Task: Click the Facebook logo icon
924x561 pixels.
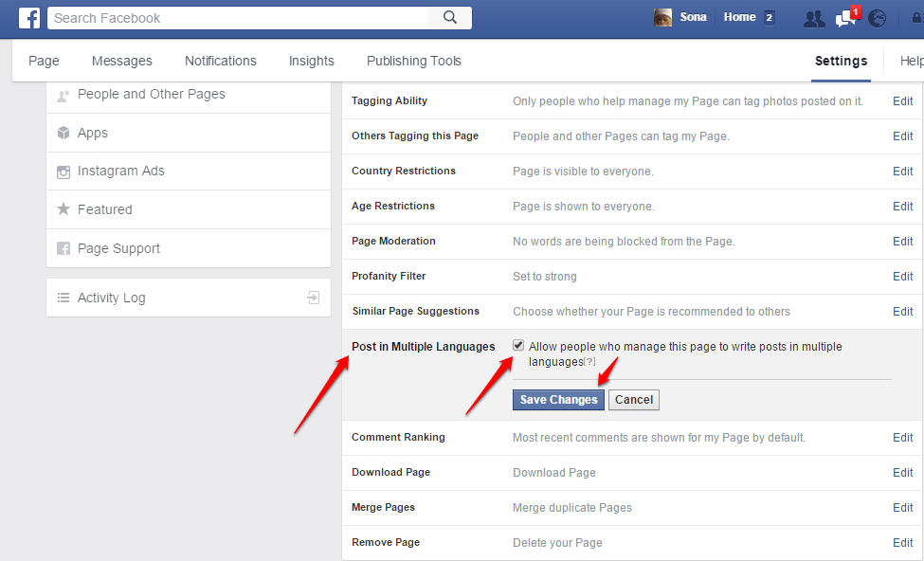Action: pyautogui.click(x=28, y=18)
